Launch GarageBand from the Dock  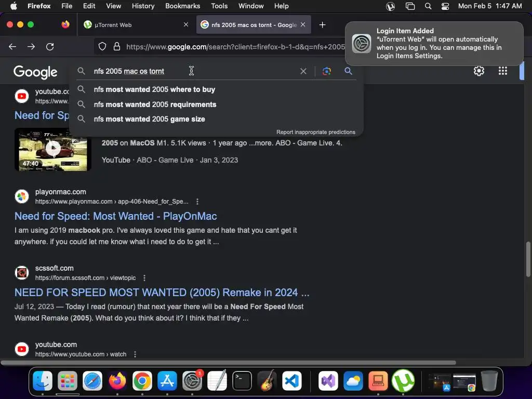coord(267,381)
